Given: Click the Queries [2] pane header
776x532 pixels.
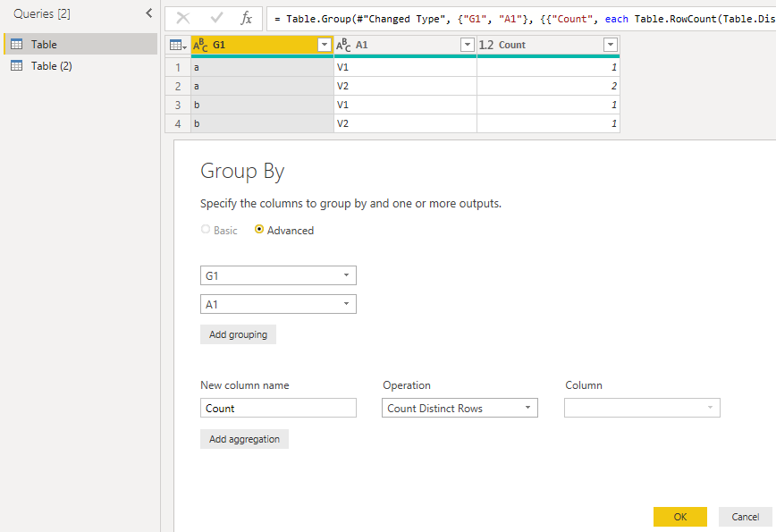Looking at the screenshot, I should 42,13.
